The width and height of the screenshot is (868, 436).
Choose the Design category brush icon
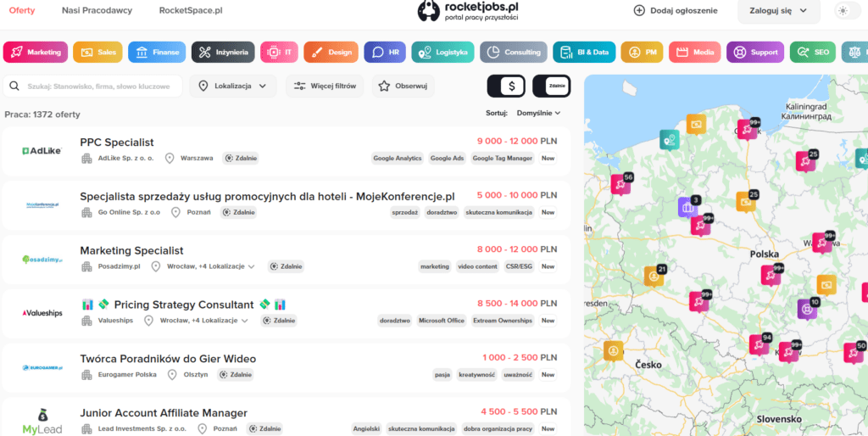316,52
